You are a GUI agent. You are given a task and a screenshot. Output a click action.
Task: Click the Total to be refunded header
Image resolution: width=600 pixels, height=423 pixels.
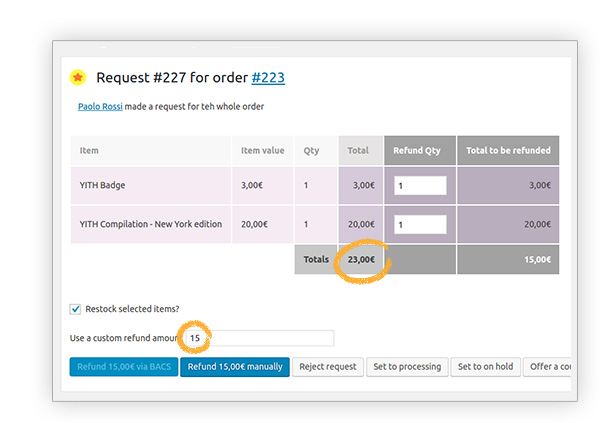pyautogui.click(x=508, y=151)
